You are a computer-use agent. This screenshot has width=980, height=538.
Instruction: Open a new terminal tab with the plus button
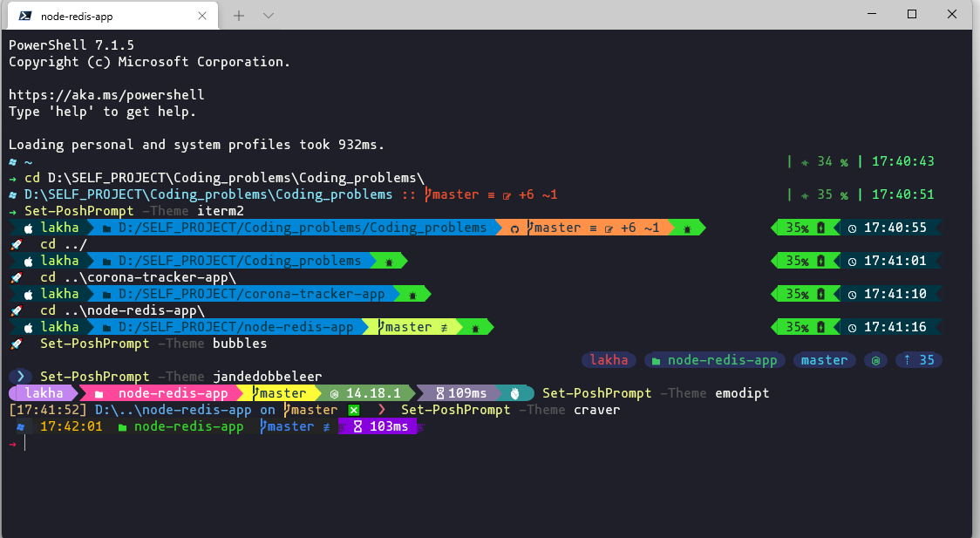click(238, 15)
